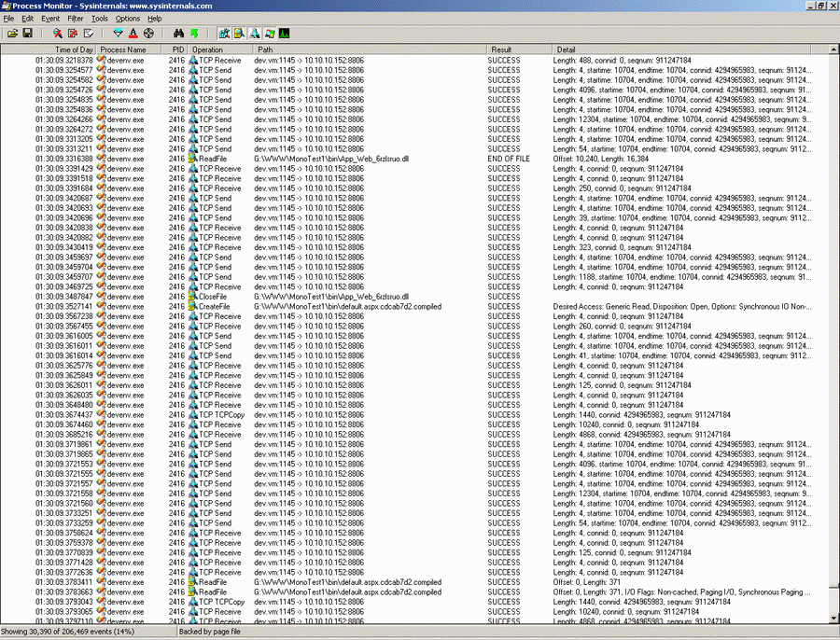Image resolution: width=840 pixels, height=640 pixels.
Task: Toggle the Autoscroll toolbar icon
Action: 73,34
